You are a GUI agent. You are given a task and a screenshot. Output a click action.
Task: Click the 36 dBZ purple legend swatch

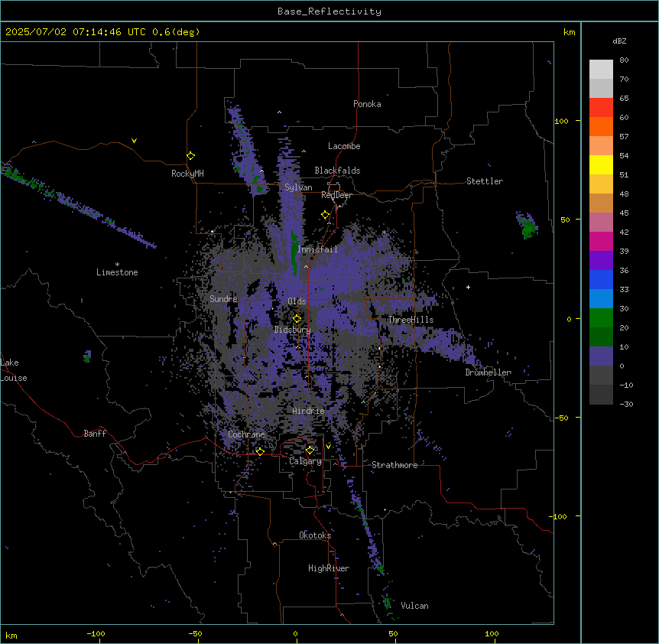601,261
